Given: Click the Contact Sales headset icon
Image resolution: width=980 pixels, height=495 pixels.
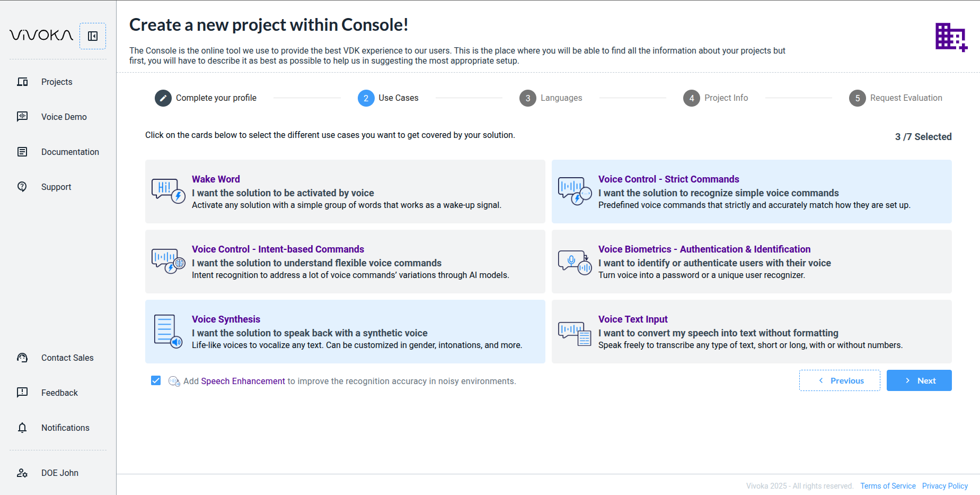Looking at the screenshot, I should tap(22, 358).
